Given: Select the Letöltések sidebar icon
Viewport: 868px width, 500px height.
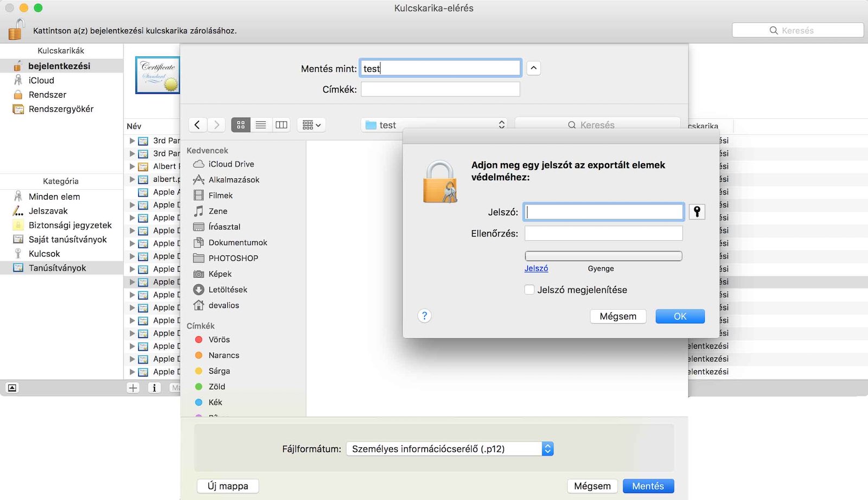Looking at the screenshot, I should [x=199, y=289].
